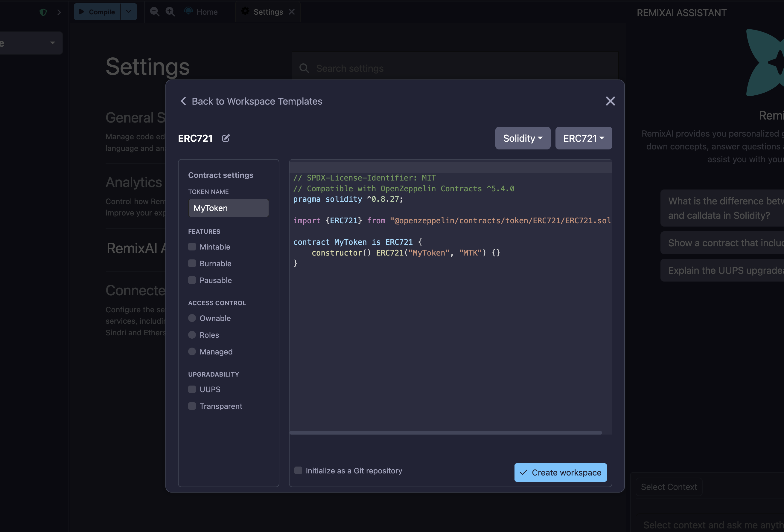Viewport: 784px width, 532px height.
Task: Enable the Mintable feature checkbox
Action: [x=192, y=247]
